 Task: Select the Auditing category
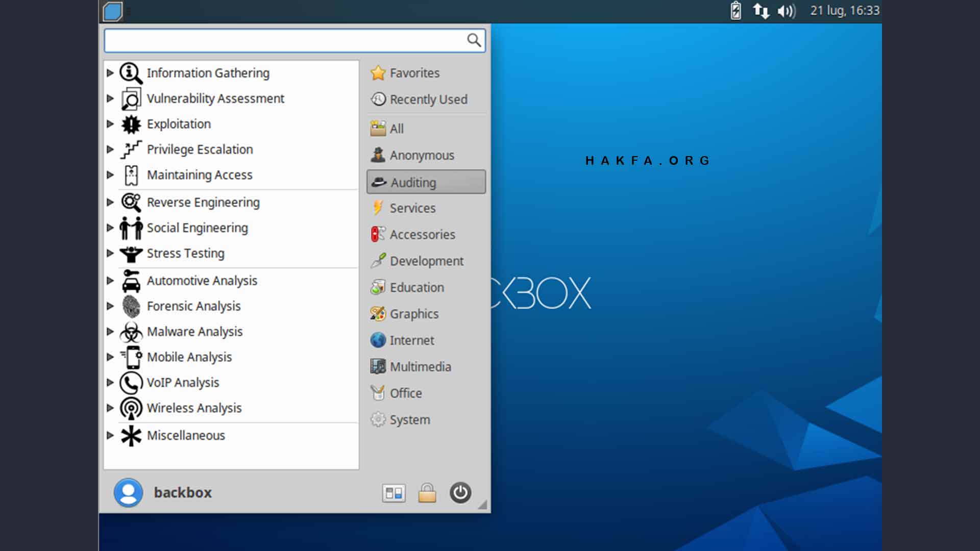pyautogui.click(x=426, y=182)
